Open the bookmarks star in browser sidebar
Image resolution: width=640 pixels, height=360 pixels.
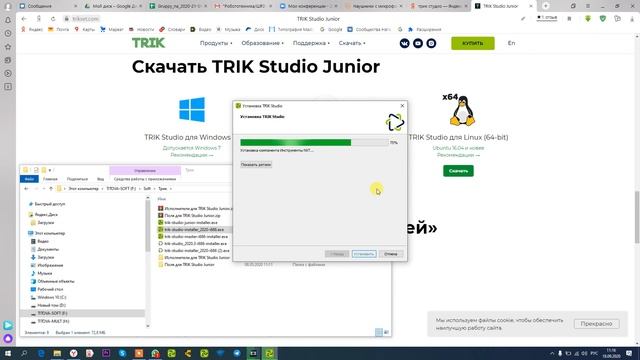point(8,47)
